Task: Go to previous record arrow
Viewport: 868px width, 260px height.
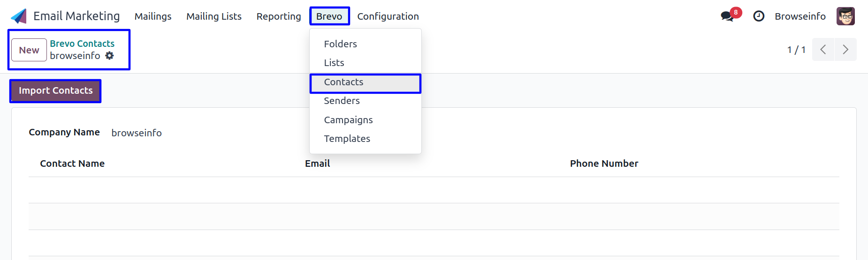Action: (x=823, y=50)
